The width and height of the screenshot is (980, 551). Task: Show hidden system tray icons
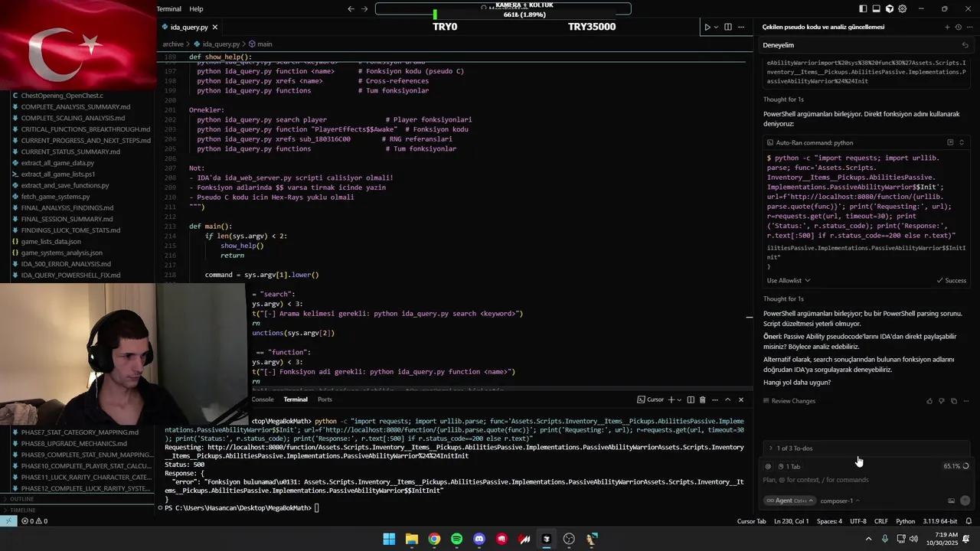(868, 539)
